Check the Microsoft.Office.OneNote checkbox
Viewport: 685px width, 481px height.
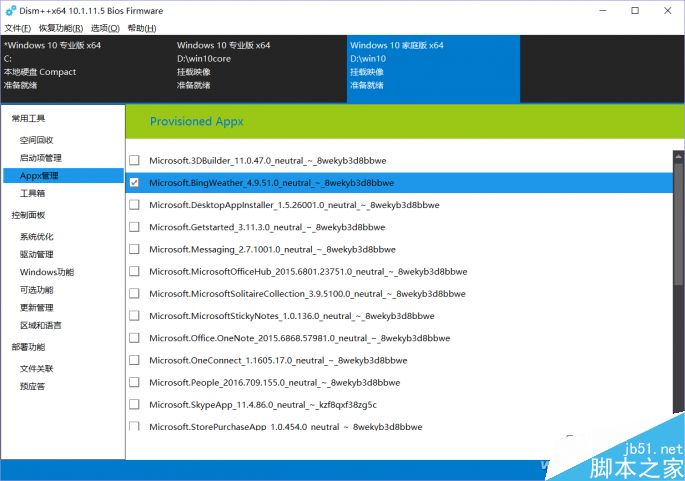click(135, 338)
